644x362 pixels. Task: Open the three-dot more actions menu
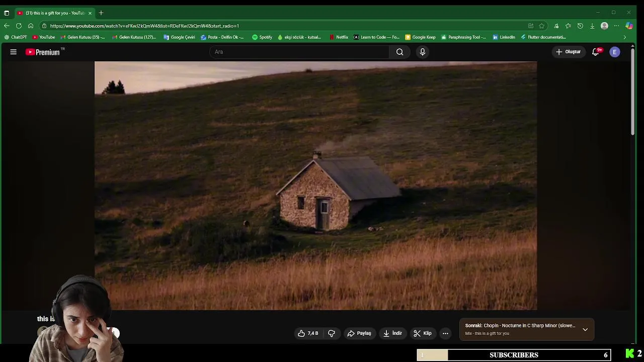point(445,333)
